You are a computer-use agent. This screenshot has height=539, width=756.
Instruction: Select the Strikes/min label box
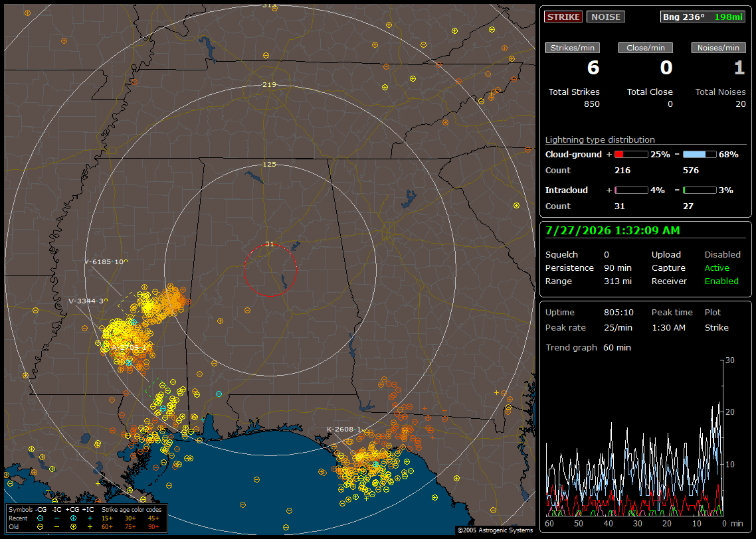572,48
